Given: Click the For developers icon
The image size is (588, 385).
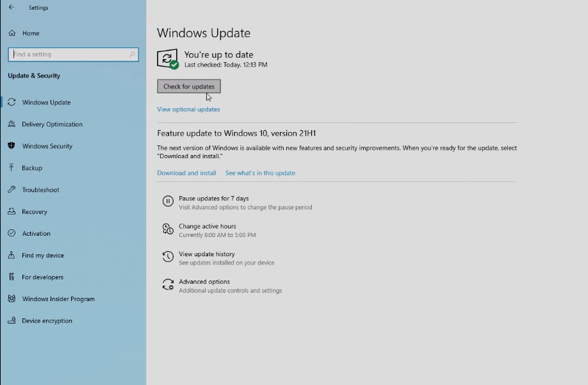Looking at the screenshot, I should point(12,277).
